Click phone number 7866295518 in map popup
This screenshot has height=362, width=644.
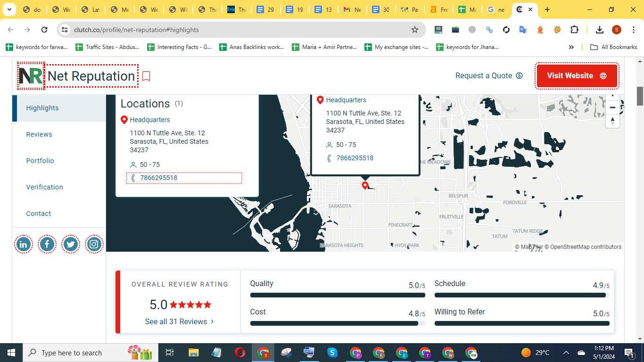click(x=355, y=158)
